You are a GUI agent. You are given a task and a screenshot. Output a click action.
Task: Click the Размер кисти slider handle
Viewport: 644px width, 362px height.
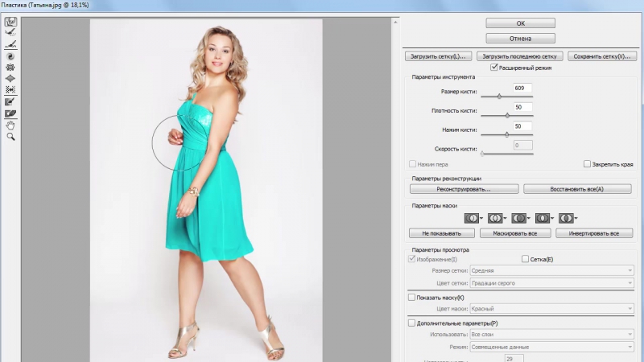point(499,97)
